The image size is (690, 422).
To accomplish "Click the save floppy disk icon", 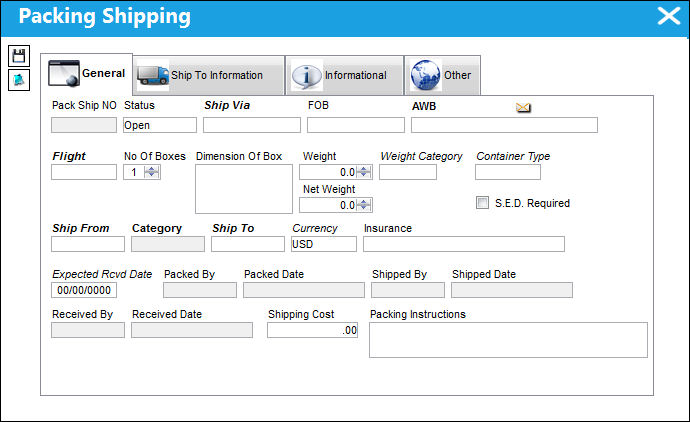I will pos(19,56).
